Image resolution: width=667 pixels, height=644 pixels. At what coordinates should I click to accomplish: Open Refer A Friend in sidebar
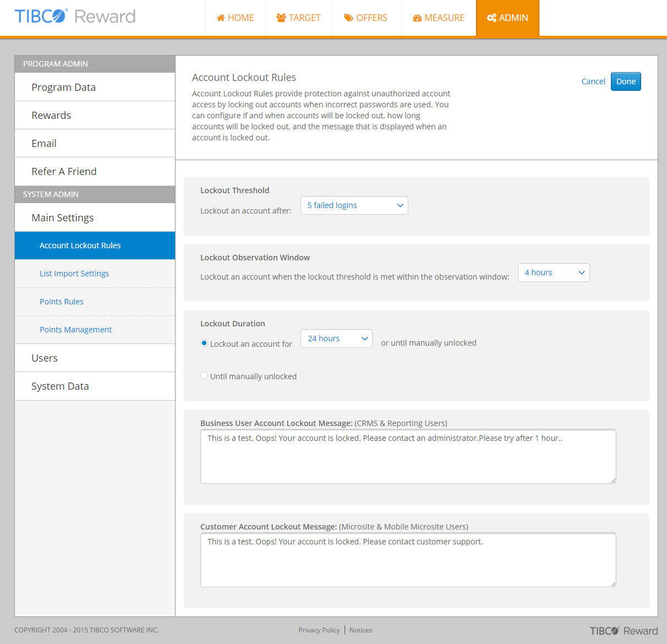(x=95, y=171)
